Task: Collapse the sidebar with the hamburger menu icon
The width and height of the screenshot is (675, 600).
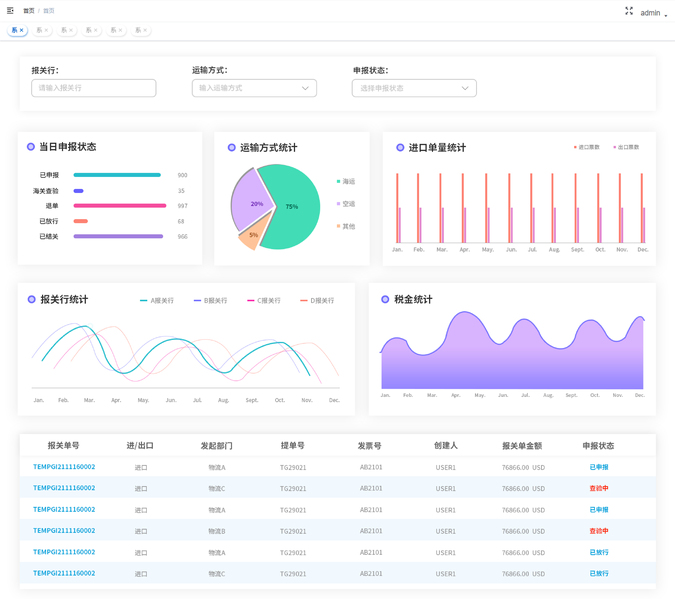Action: [x=10, y=10]
